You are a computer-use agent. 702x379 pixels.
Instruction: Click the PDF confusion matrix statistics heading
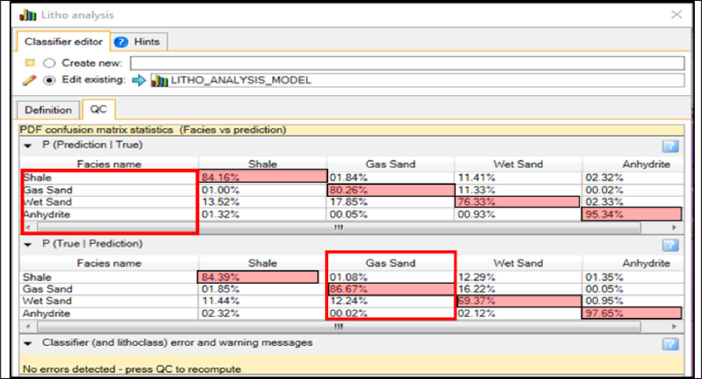[x=153, y=130]
